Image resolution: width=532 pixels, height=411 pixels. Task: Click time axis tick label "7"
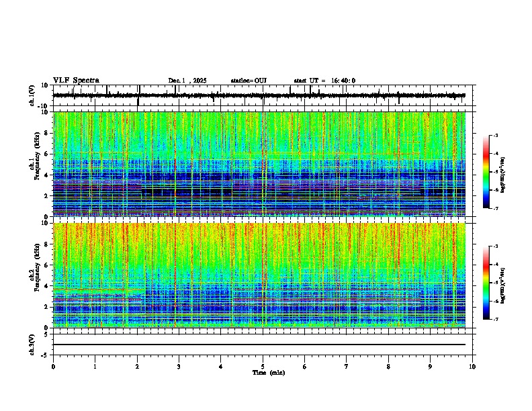[347, 367]
